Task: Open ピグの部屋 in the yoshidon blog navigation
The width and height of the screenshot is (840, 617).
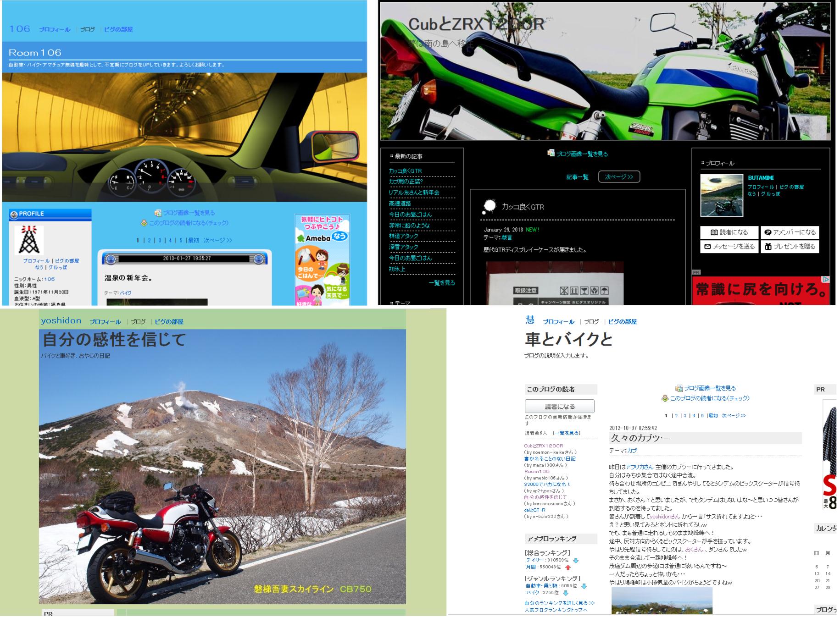Action: click(x=169, y=322)
